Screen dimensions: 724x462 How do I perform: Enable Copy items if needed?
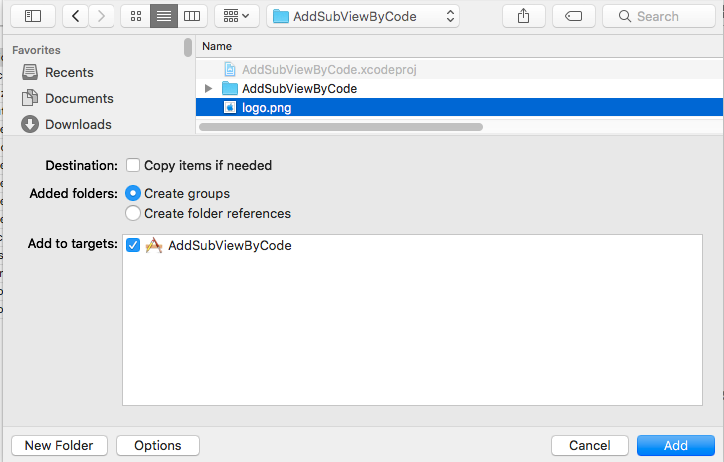point(133,165)
